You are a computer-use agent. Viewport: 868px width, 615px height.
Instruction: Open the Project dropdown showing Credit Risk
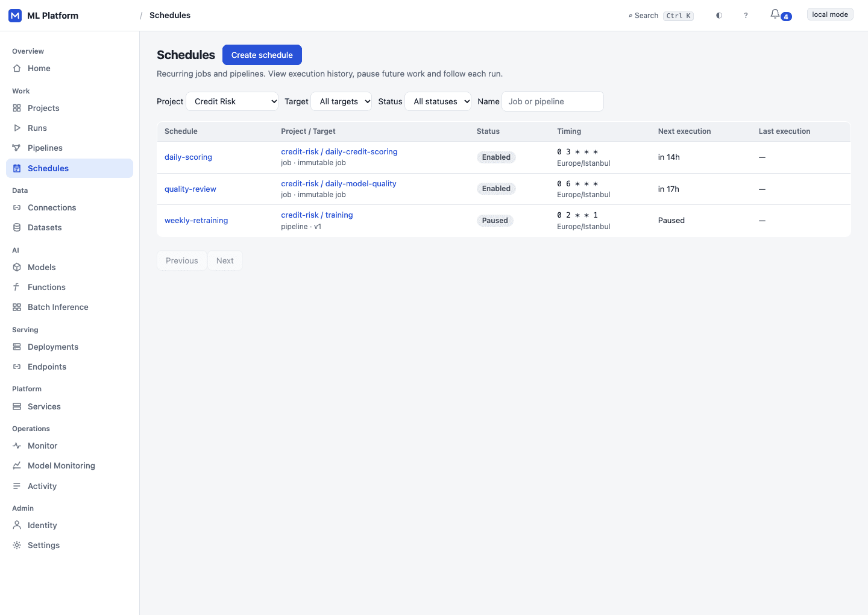tap(232, 101)
